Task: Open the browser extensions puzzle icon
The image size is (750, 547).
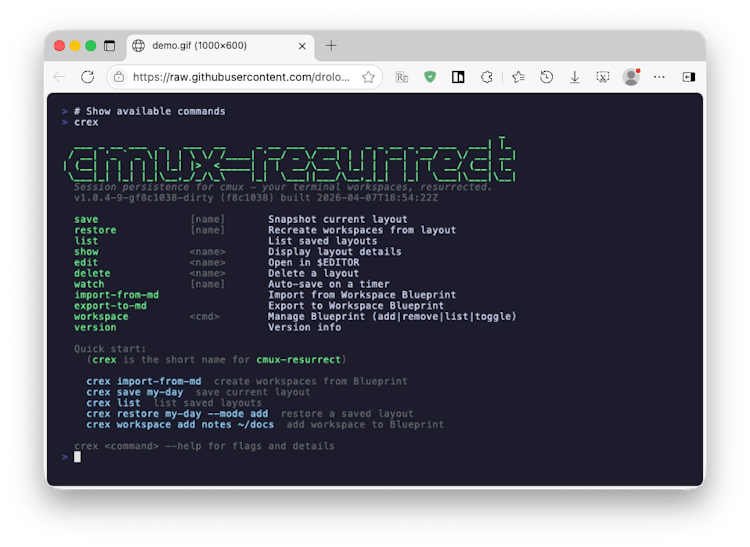Action: click(487, 77)
